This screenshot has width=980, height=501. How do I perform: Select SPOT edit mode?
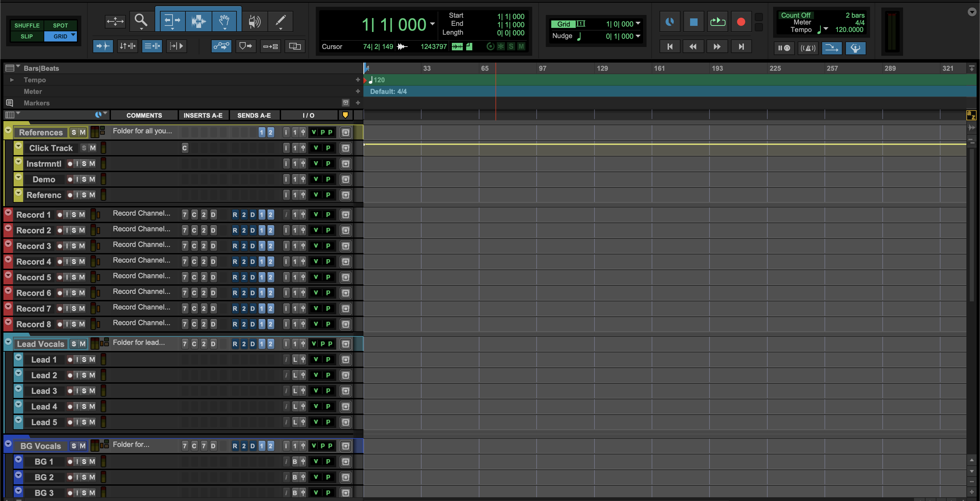60,26
